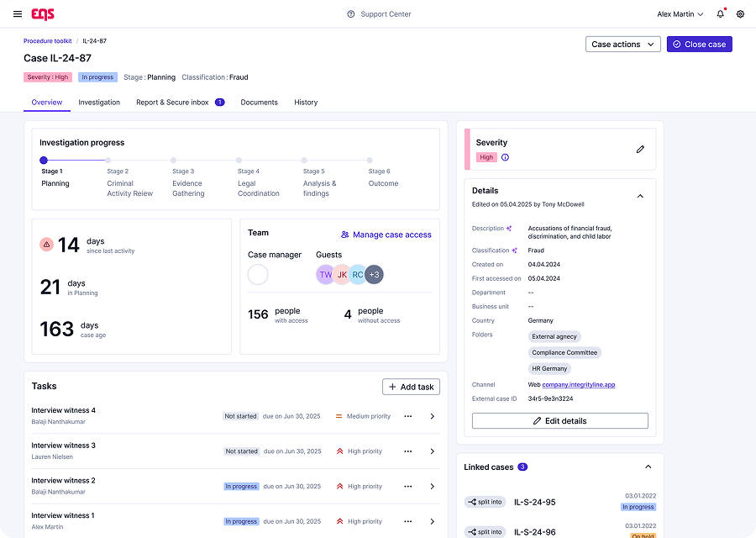Screen dimensions: 756x538
Task: Click the Close case button
Action: point(699,45)
